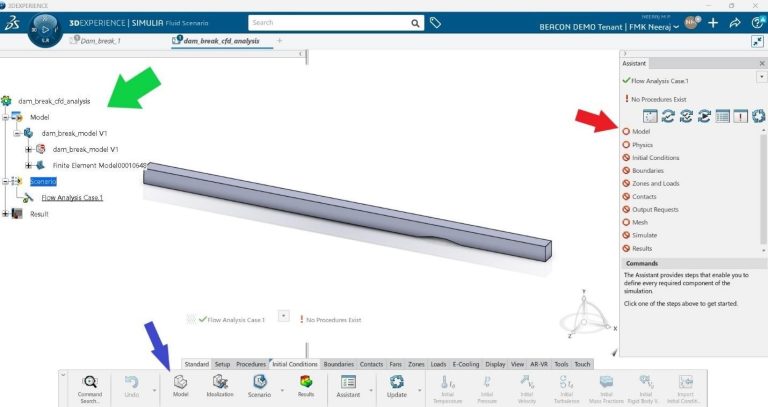The height and width of the screenshot is (407, 768).
Task: Click the plus Add icon in top bar
Action: (x=713, y=23)
